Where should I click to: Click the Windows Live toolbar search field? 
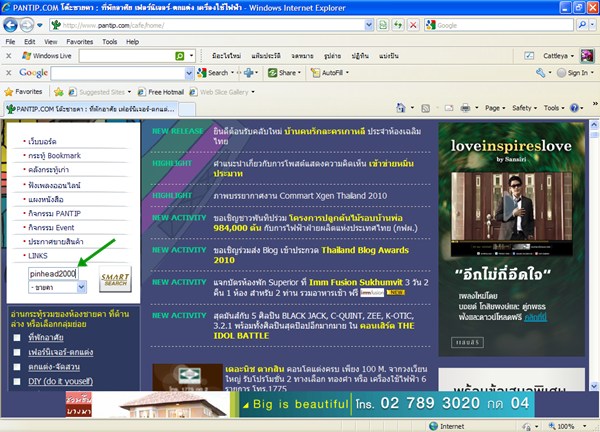point(126,56)
